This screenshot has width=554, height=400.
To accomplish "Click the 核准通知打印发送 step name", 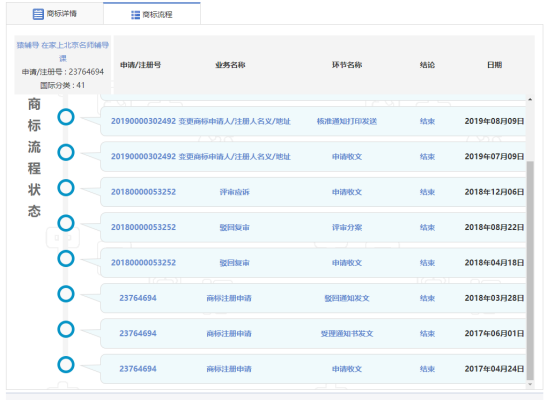I will click(x=347, y=122).
